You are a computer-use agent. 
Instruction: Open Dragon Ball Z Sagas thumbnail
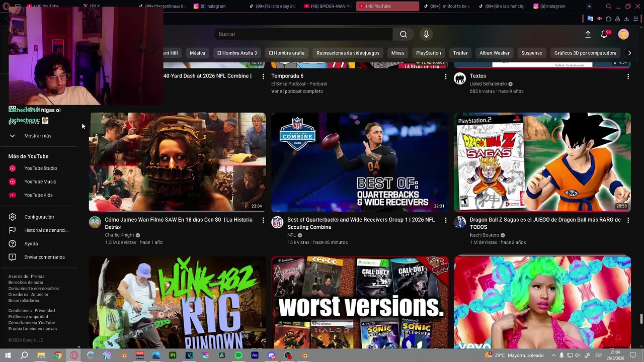(x=542, y=162)
